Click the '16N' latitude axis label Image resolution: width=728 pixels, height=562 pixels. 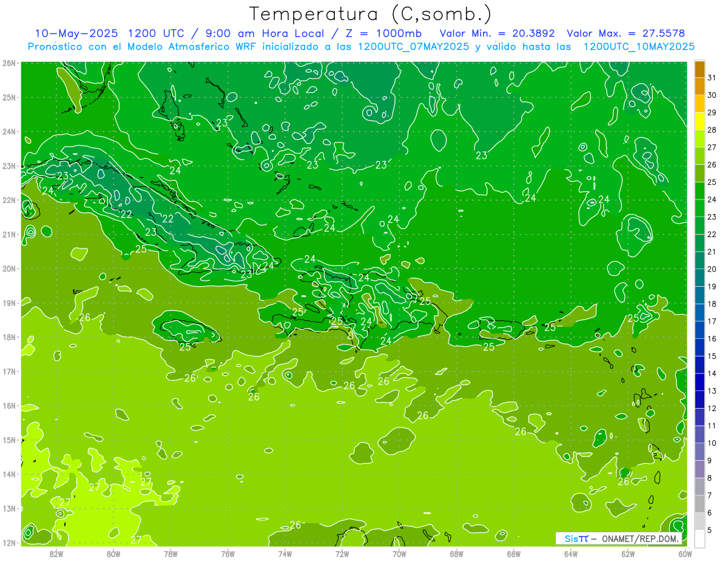click(9, 406)
